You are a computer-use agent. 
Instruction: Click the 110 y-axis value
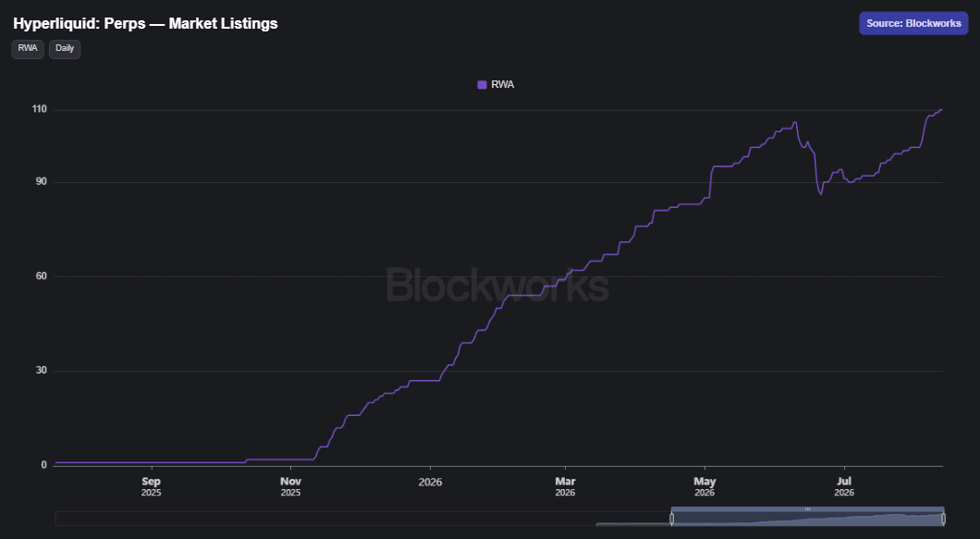tap(40, 109)
